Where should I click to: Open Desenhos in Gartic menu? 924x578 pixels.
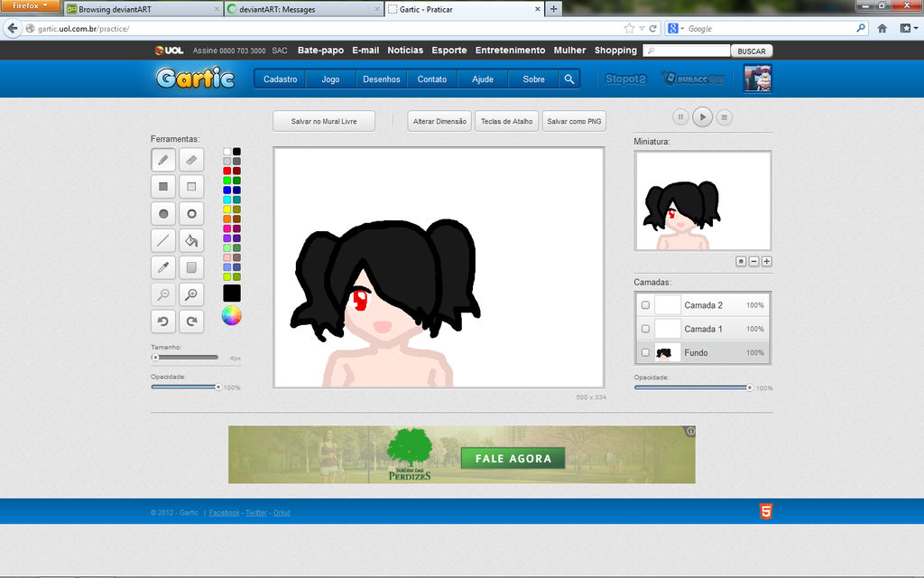(x=382, y=79)
